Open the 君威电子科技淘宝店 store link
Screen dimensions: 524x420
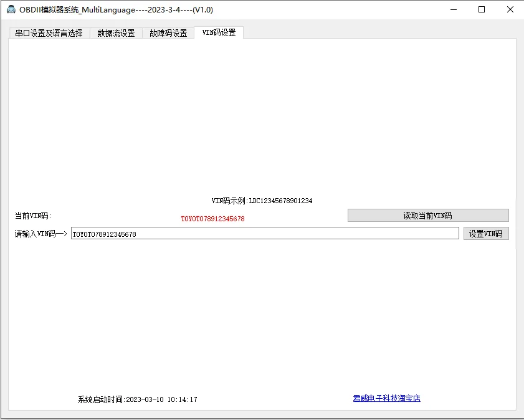386,398
